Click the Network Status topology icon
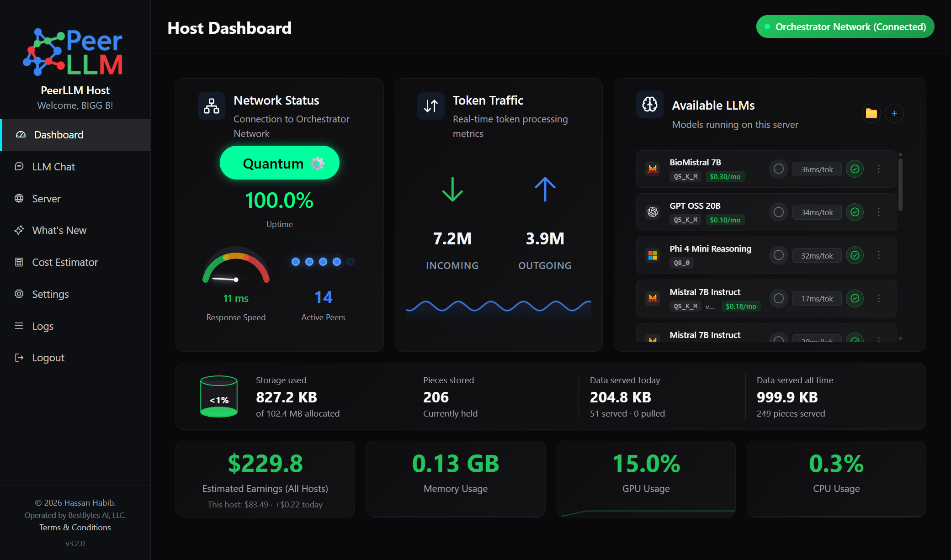 click(212, 106)
